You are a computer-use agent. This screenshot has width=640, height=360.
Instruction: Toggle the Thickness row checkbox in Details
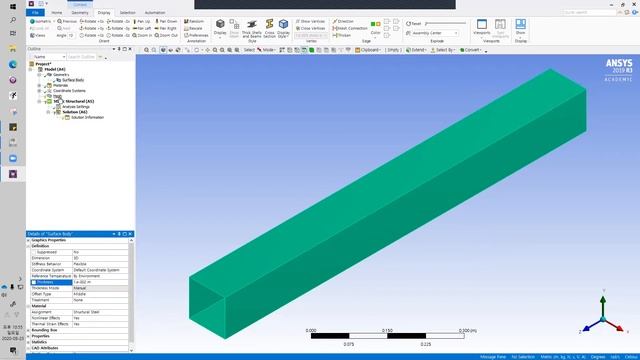point(34,282)
